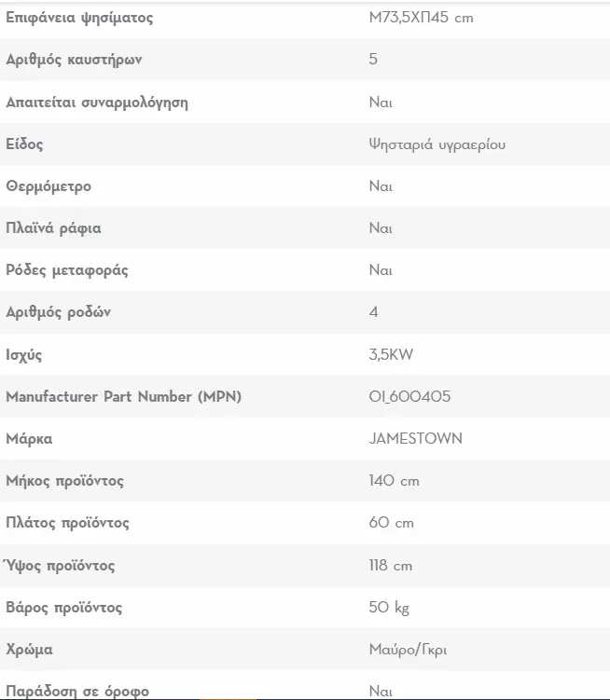610x700 pixels.
Task: Click the Αριθμός καυστήρων row label
Action: (x=74, y=60)
